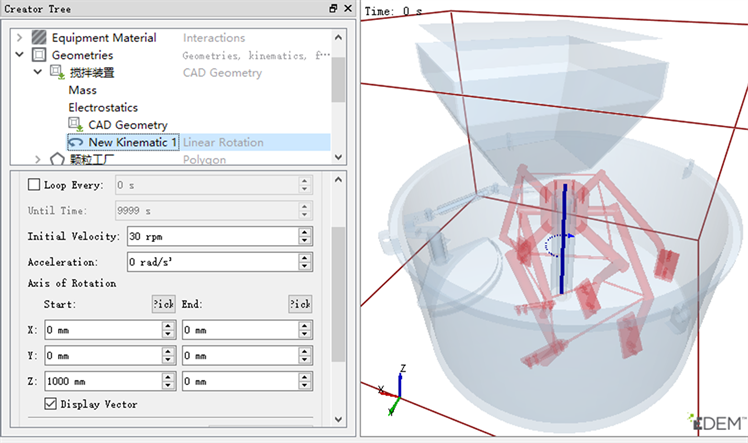Screen dimensions: 748x443
Task: Expand the Equipment Material tree node
Action: (x=20, y=38)
